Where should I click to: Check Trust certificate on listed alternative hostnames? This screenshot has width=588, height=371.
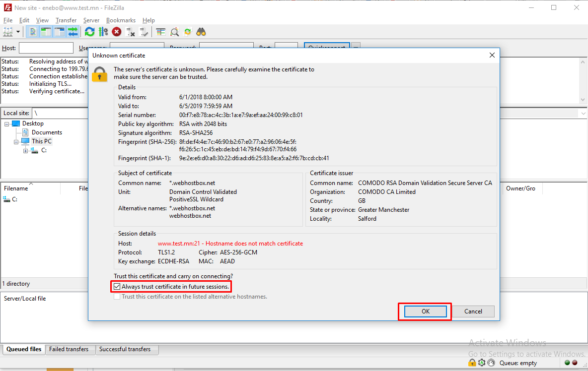[x=117, y=297]
